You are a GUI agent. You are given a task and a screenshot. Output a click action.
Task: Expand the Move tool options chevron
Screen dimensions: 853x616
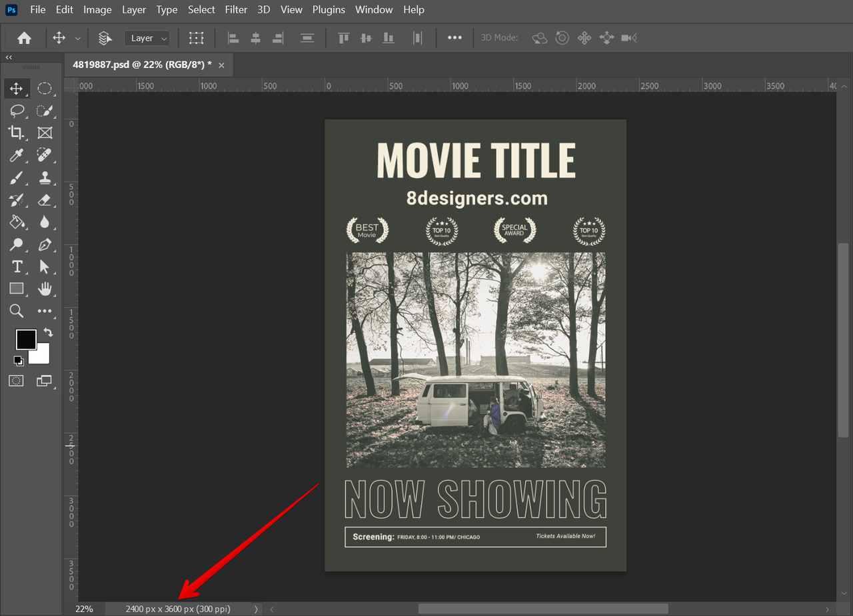point(77,38)
